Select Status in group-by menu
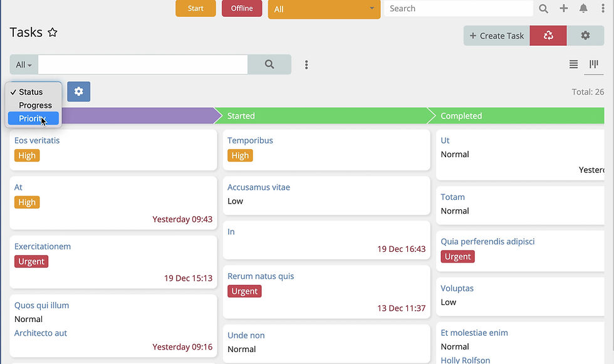Viewport: 614px width, 364px height. tap(33, 92)
